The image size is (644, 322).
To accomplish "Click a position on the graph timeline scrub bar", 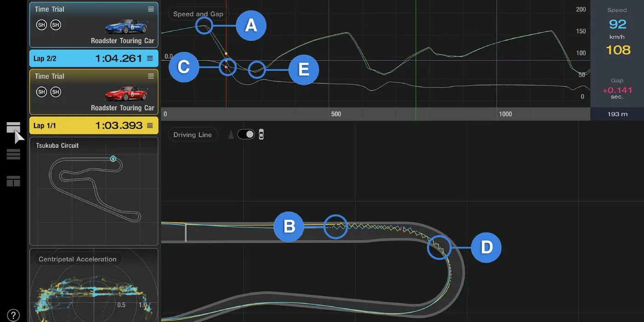I will click(x=368, y=114).
